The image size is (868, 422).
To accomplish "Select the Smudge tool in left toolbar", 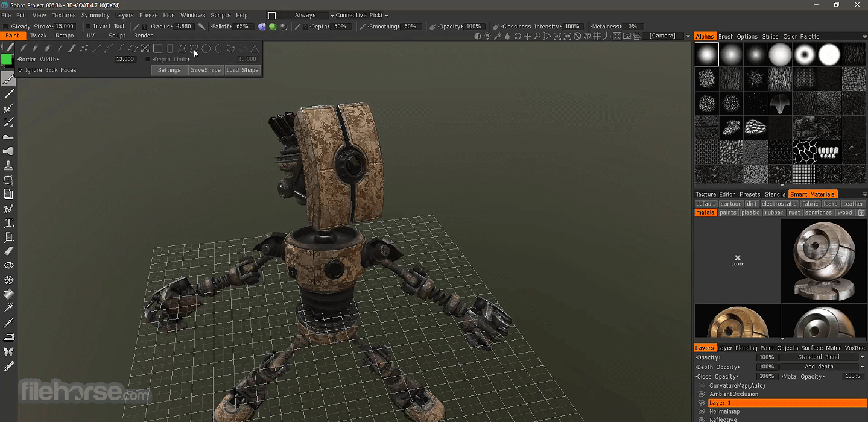I will click(9, 137).
